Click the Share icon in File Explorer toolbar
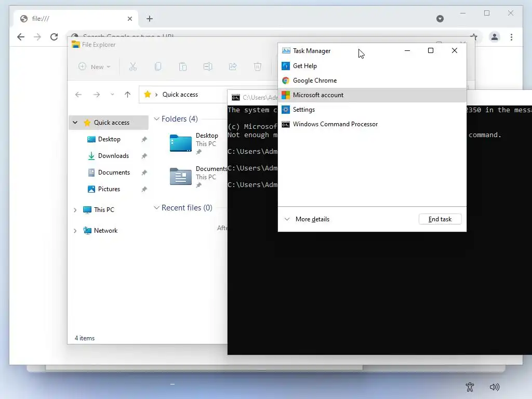The width and height of the screenshot is (532, 399). click(x=233, y=67)
